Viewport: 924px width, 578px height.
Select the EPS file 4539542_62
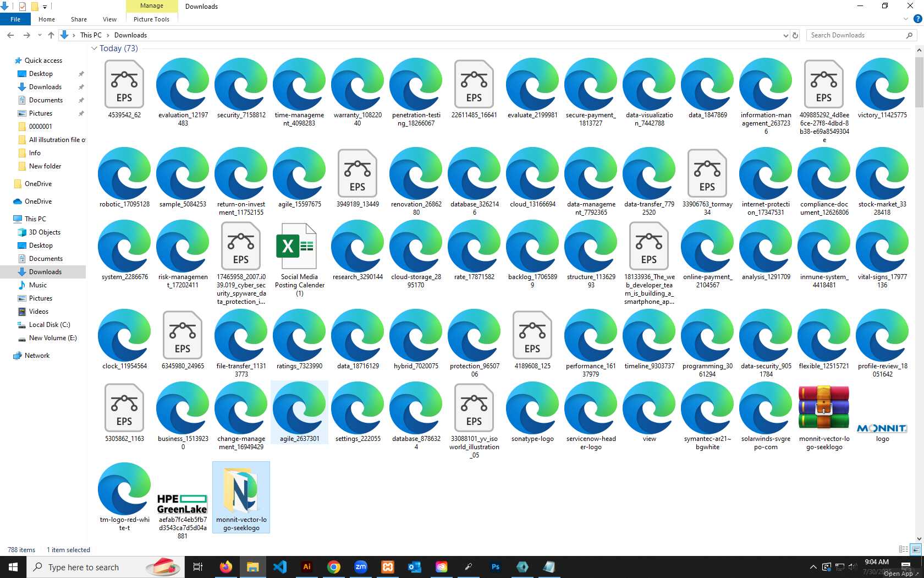coord(124,88)
